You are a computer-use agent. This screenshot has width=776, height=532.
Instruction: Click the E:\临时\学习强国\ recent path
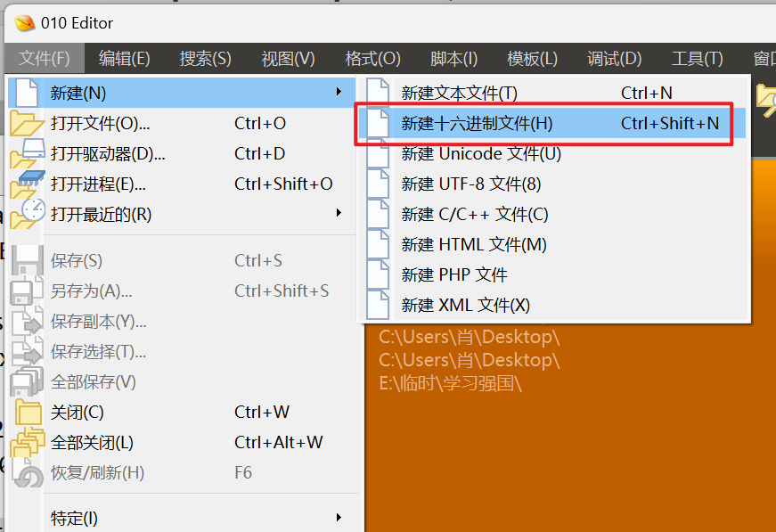click(450, 383)
